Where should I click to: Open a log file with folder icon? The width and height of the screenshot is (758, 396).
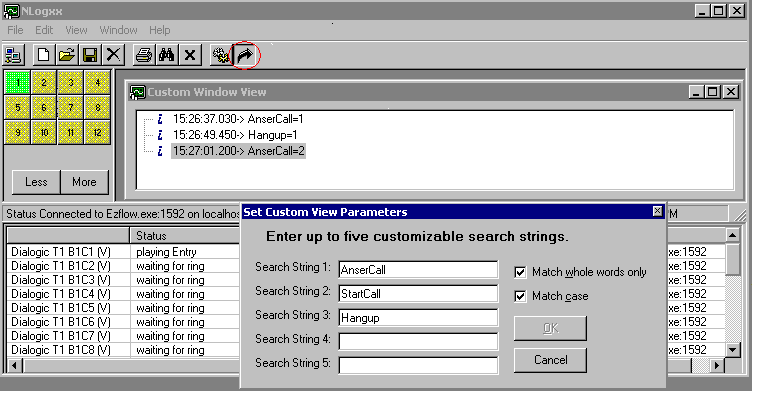67,55
